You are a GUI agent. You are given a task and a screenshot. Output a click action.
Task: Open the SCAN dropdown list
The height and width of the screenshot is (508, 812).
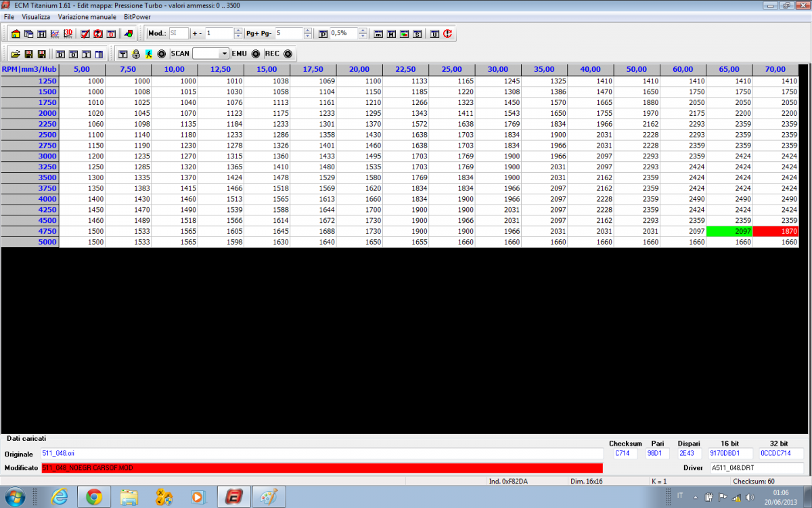click(225, 54)
